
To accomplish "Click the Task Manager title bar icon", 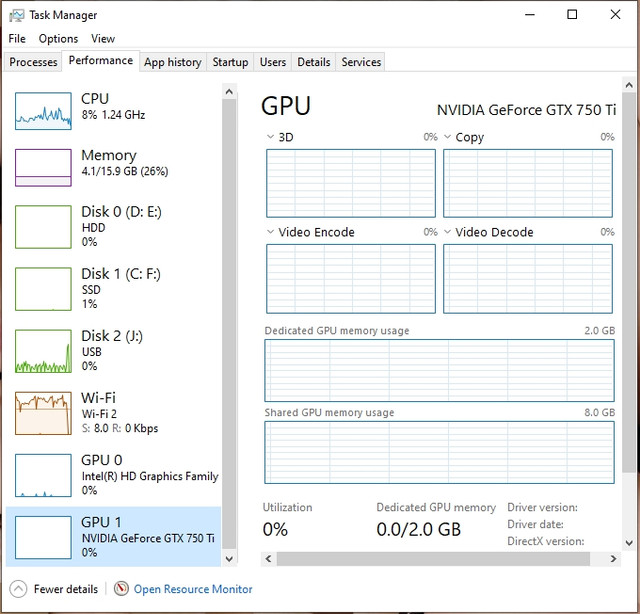I will tap(17, 16).
